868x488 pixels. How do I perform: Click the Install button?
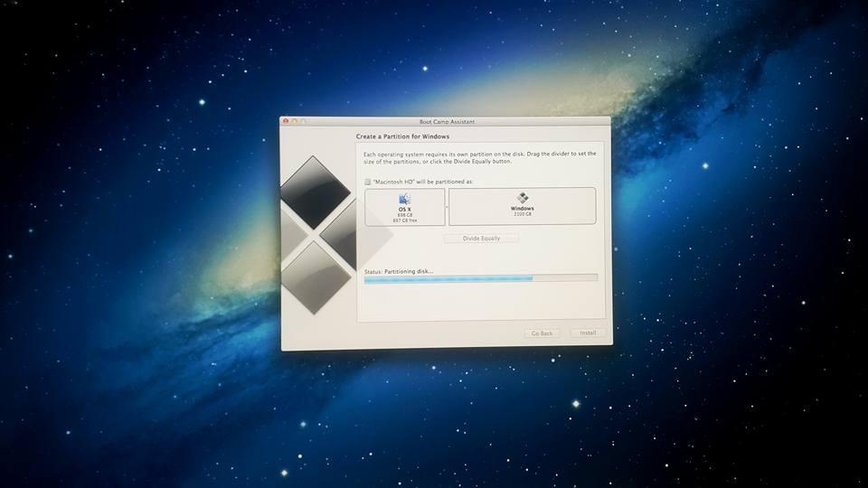coord(588,333)
